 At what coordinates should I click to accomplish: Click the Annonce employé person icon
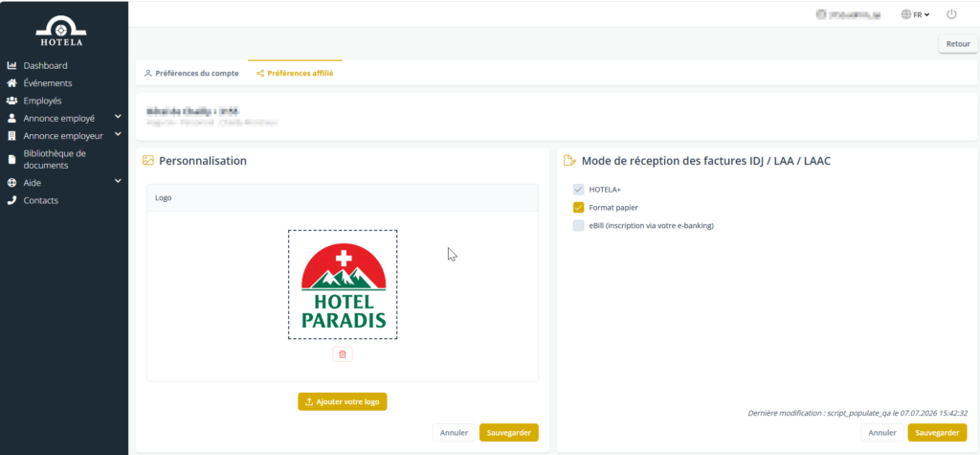point(11,118)
